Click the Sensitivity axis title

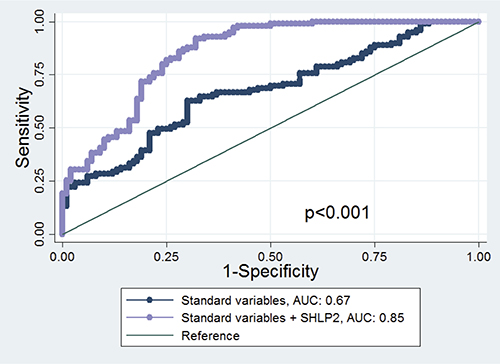tap(23, 127)
